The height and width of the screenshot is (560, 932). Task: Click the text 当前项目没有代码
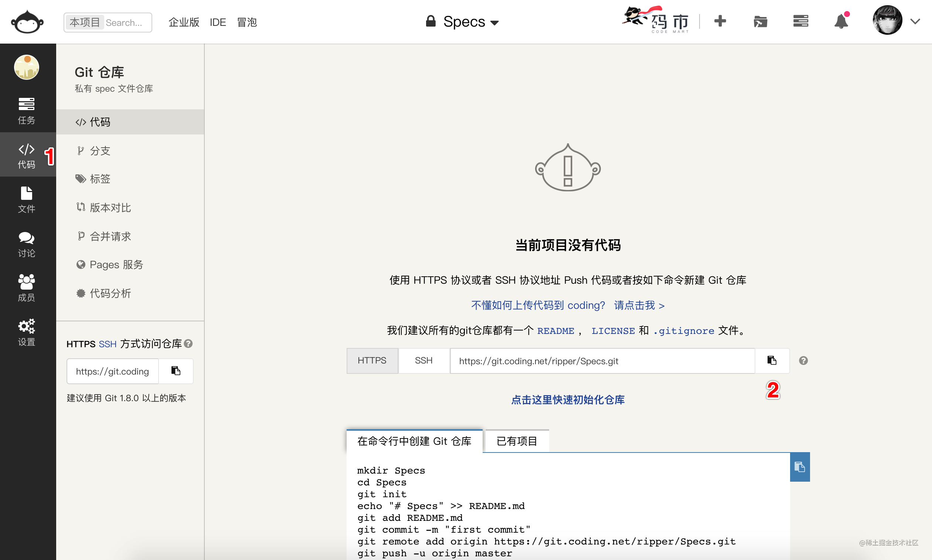click(568, 245)
